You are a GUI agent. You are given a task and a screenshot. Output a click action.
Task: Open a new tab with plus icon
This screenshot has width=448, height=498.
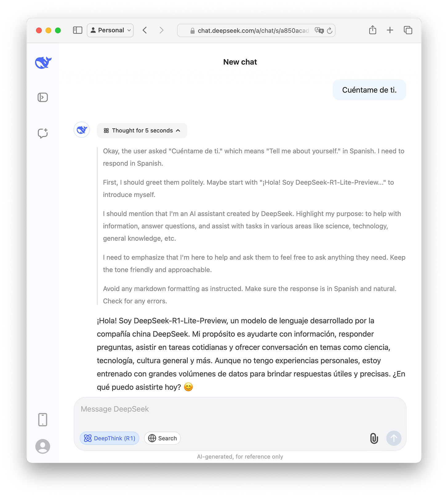click(390, 30)
